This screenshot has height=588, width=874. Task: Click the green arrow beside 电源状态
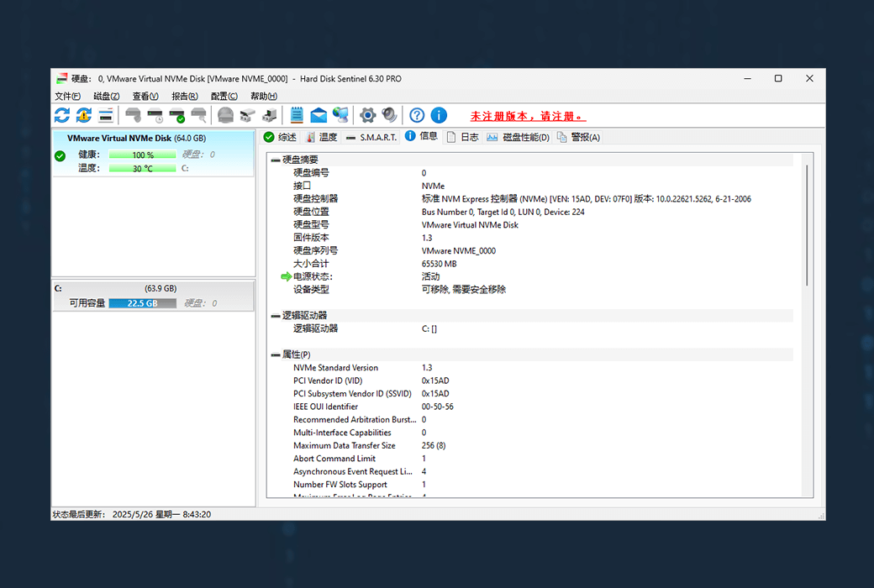tap(286, 276)
